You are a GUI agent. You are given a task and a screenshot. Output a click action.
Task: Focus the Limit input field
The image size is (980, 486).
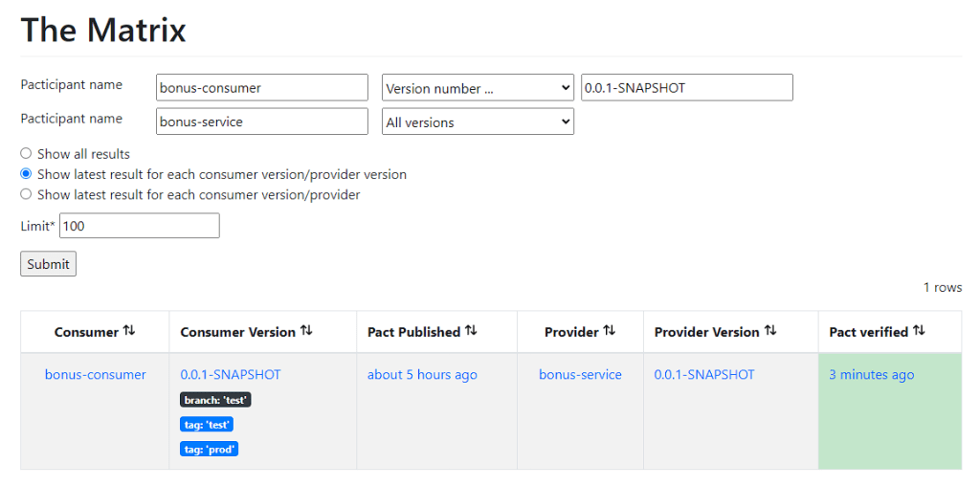pos(140,226)
